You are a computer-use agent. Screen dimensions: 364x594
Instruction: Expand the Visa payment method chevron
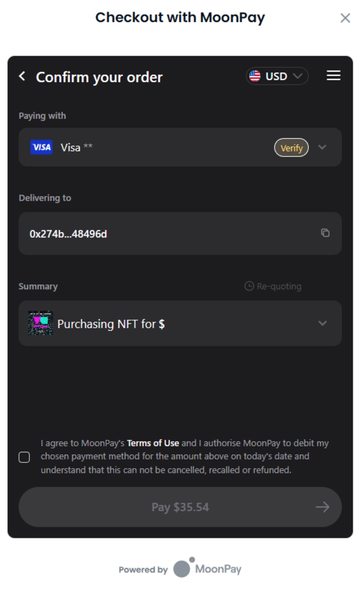pyautogui.click(x=322, y=147)
